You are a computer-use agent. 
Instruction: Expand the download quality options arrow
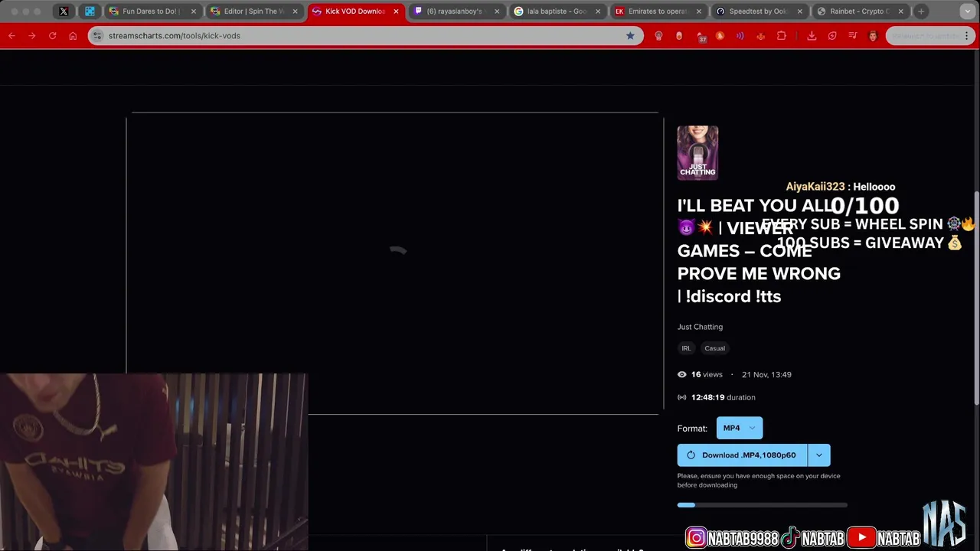tap(819, 455)
